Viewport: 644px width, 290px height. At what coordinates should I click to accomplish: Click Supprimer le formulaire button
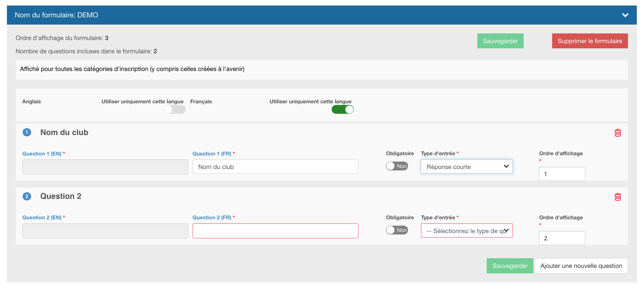[x=590, y=41]
